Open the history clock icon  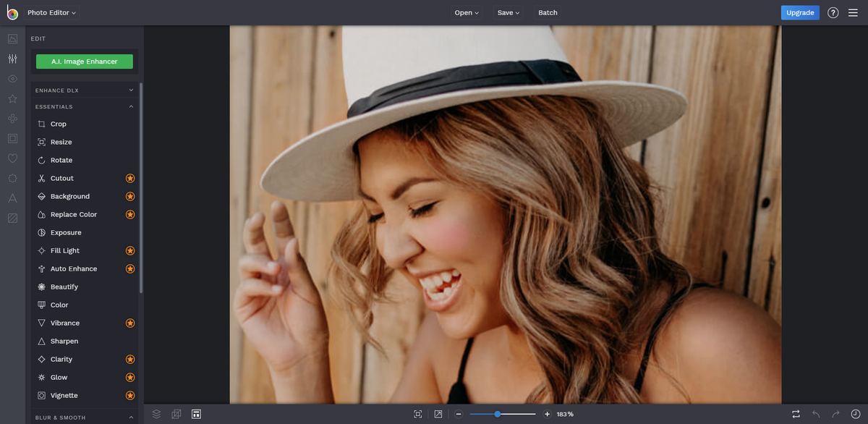[856, 414]
